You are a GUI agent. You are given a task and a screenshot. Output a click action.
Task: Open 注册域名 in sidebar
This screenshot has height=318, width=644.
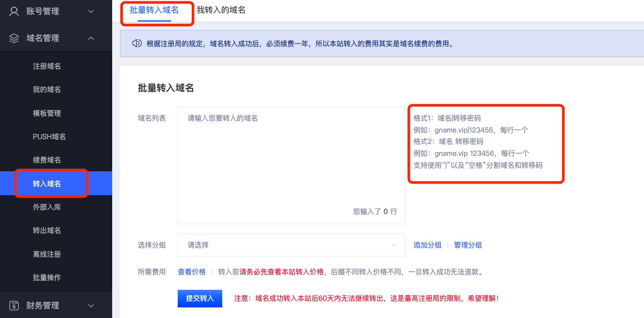pos(47,66)
